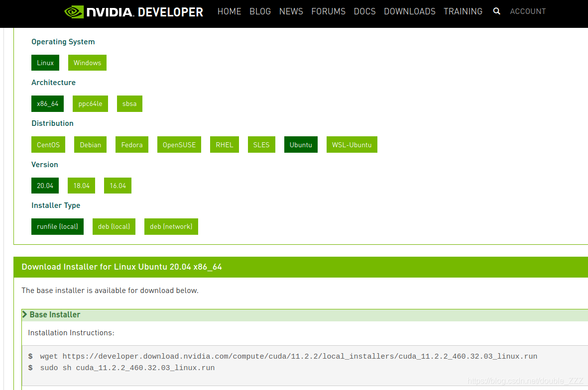Select RHEL distribution

225,145
